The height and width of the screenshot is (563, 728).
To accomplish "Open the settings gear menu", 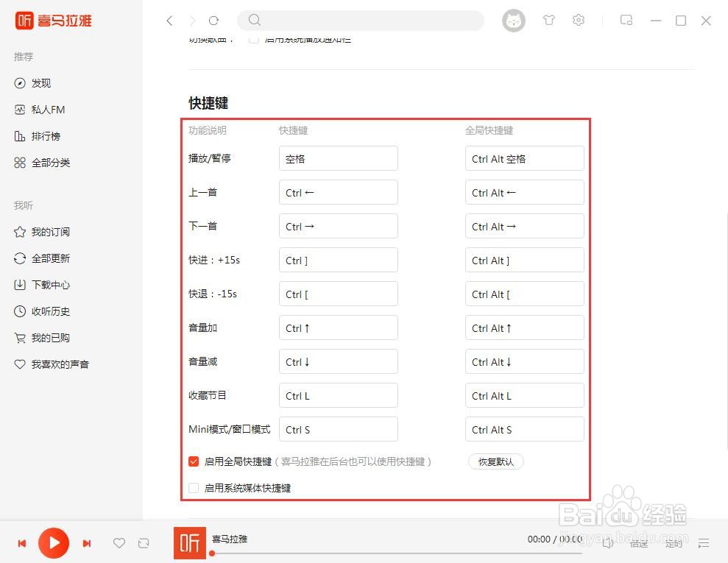I will (579, 20).
